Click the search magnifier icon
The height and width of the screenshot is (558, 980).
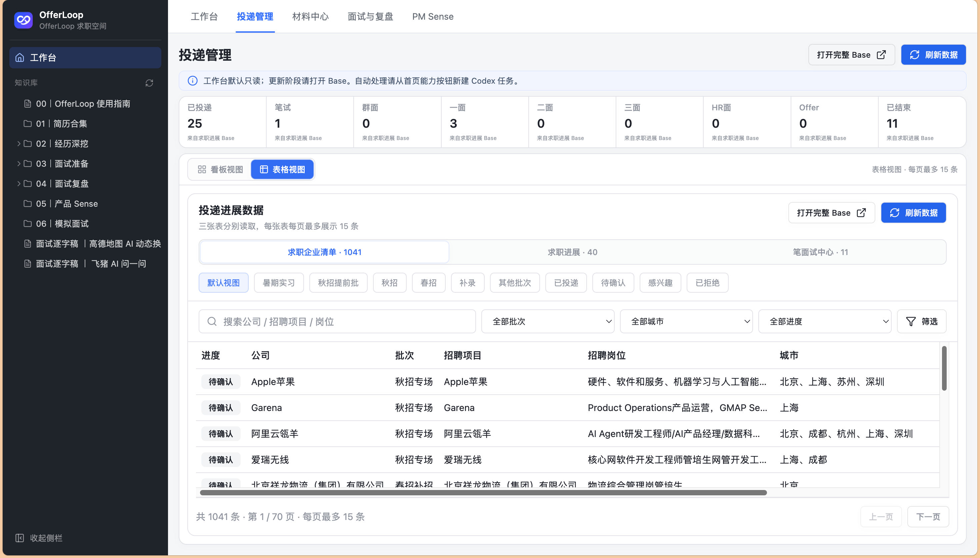coord(212,322)
